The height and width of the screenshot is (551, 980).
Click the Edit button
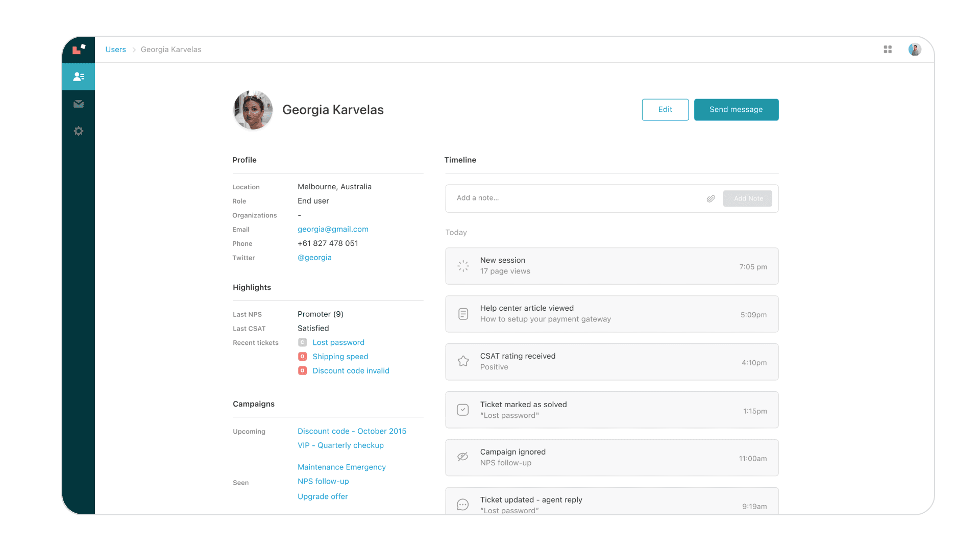(665, 110)
